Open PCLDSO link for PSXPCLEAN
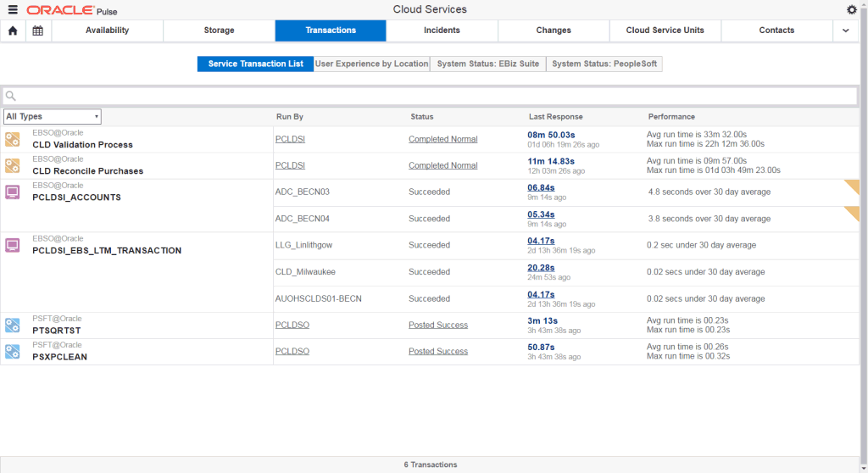 pyautogui.click(x=292, y=352)
